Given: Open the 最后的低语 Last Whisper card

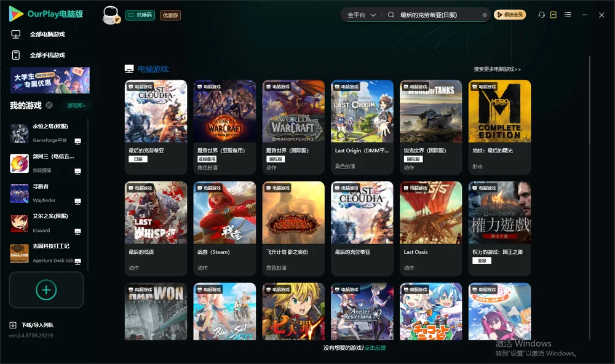Looking at the screenshot, I should [156, 229].
